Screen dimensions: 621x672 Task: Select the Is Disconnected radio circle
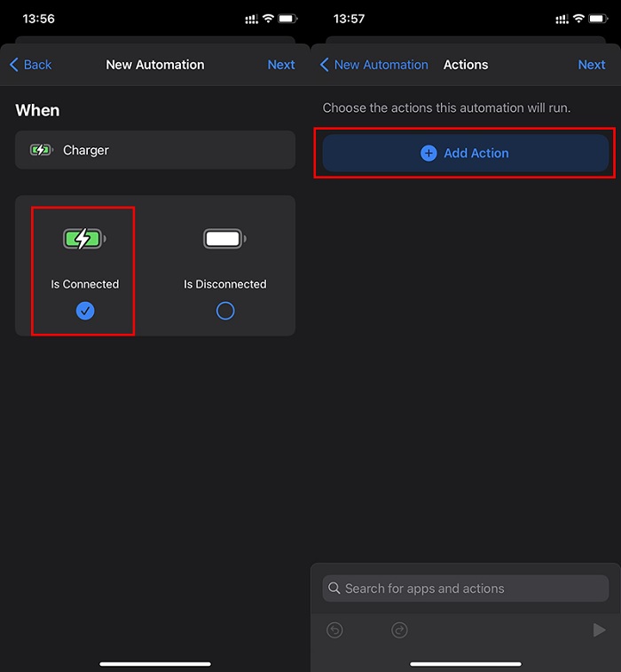click(x=225, y=311)
